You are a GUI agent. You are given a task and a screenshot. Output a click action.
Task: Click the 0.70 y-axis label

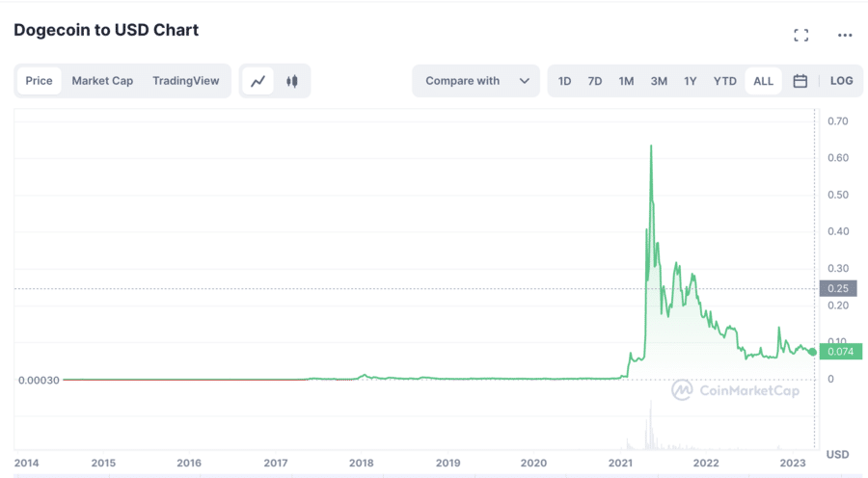[x=838, y=121]
